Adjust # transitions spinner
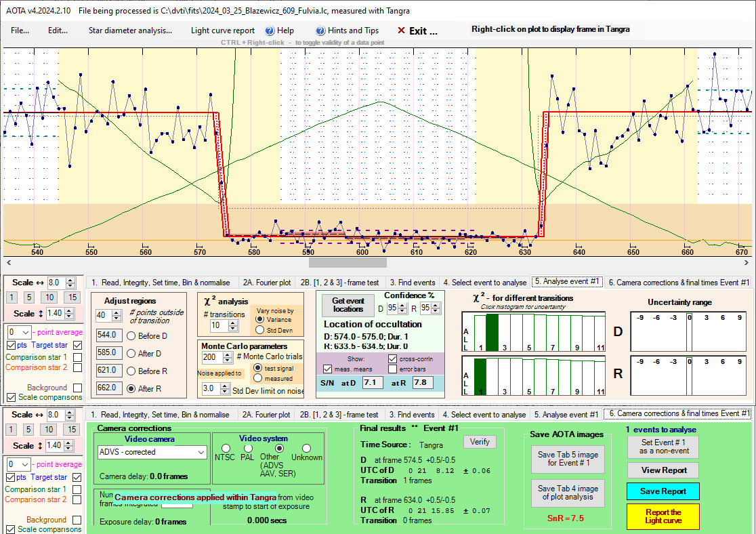This screenshot has height=534, width=756. tap(233, 325)
